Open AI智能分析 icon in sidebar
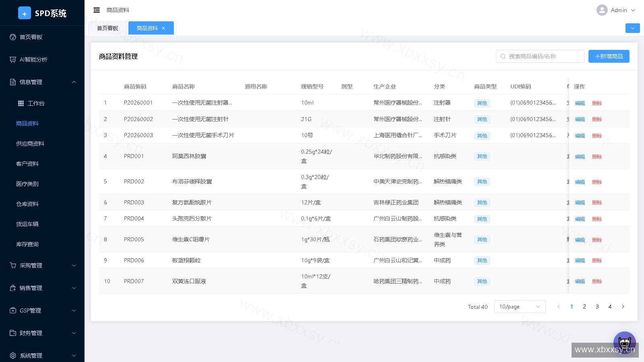Image resolution: width=644 pixels, height=362 pixels. click(x=13, y=60)
